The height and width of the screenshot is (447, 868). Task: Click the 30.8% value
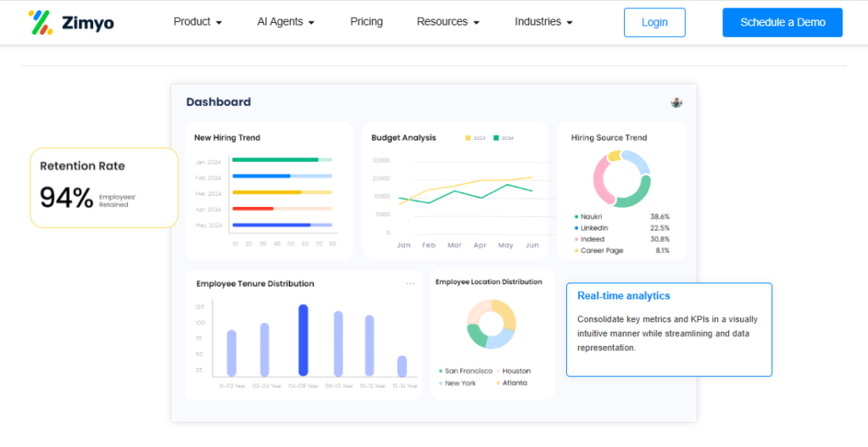coord(659,239)
